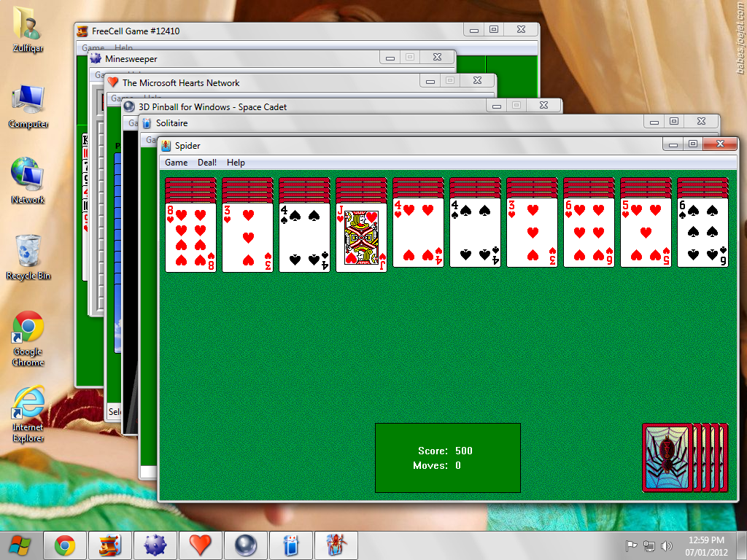The image size is (747, 560).
Task: Close the 3D Pinball window
Action: tap(543, 105)
